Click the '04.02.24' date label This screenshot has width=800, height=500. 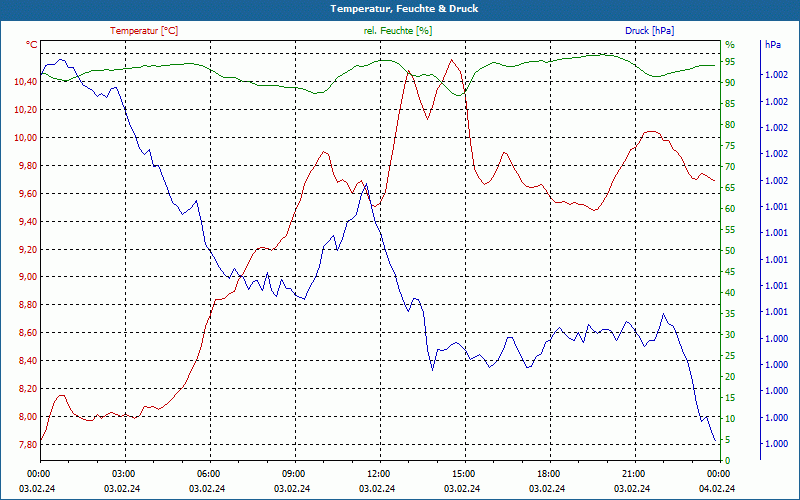[717, 488]
